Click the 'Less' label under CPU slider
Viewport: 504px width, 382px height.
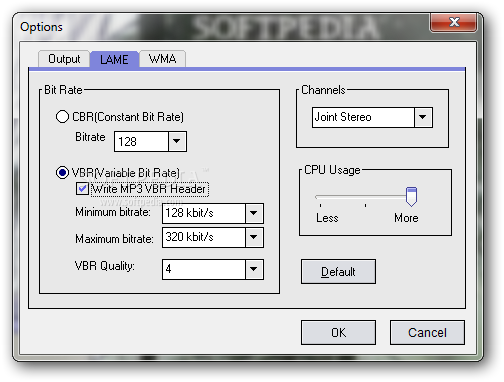point(327,218)
